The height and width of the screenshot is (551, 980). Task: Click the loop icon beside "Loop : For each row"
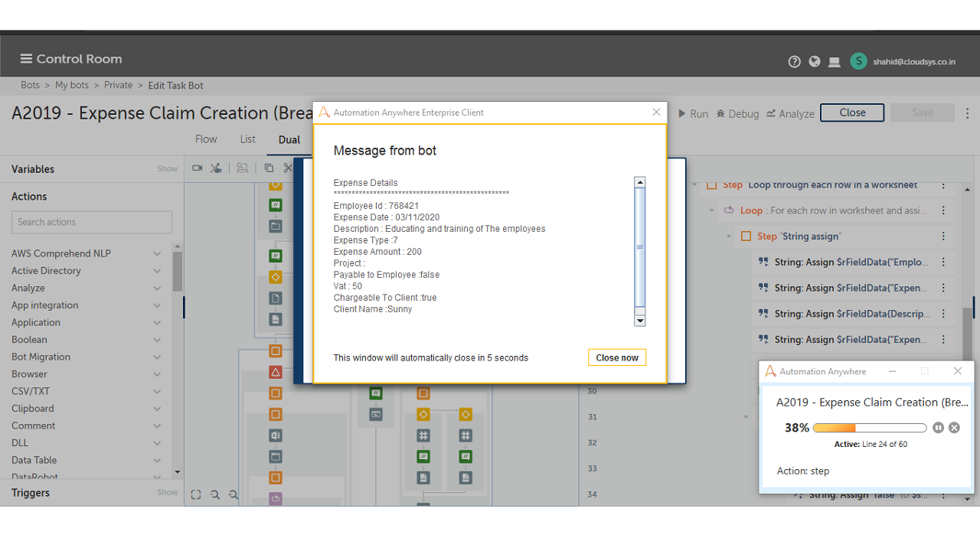pos(729,210)
